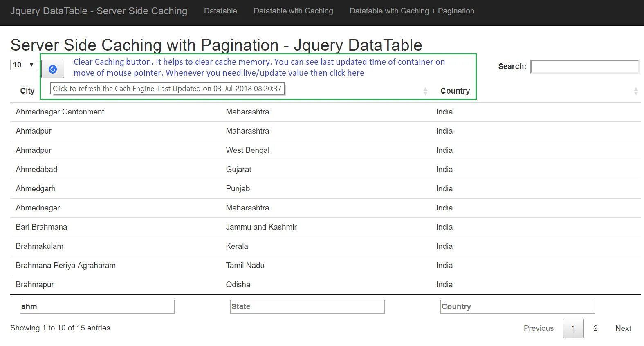Open the Datatable nav menu item
Viewport: 644px width, 346px height.
220,11
